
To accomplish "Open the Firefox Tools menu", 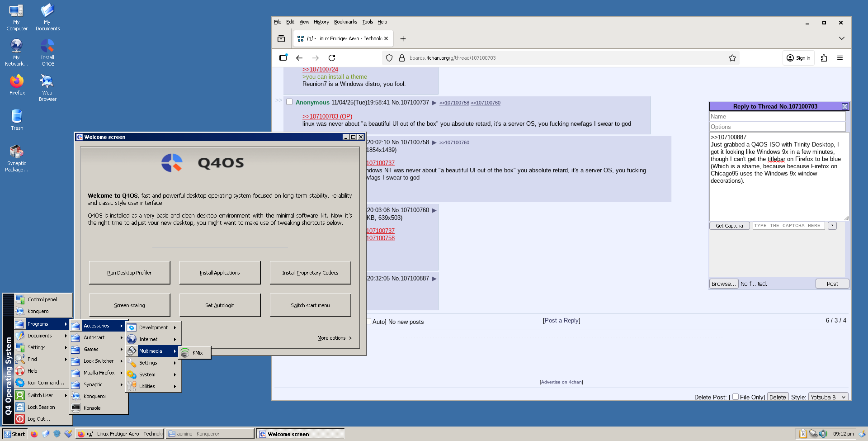I will click(368, 22).
